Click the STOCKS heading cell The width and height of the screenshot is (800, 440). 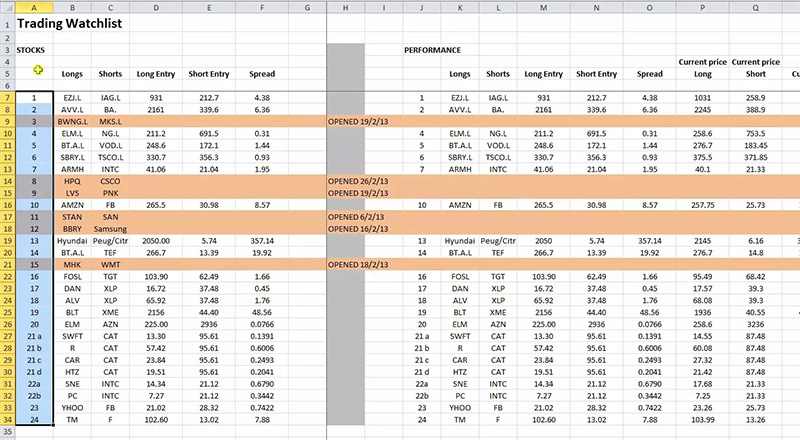(x=31, y=50)
